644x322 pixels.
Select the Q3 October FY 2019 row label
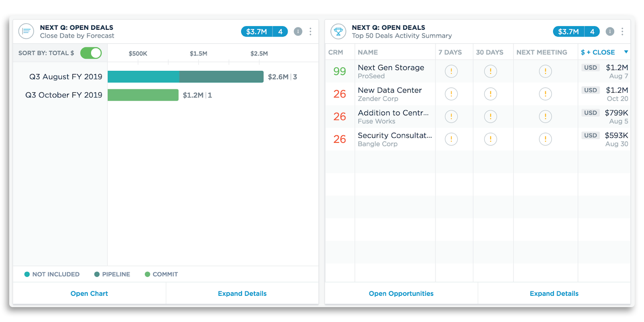coord(64,95)
